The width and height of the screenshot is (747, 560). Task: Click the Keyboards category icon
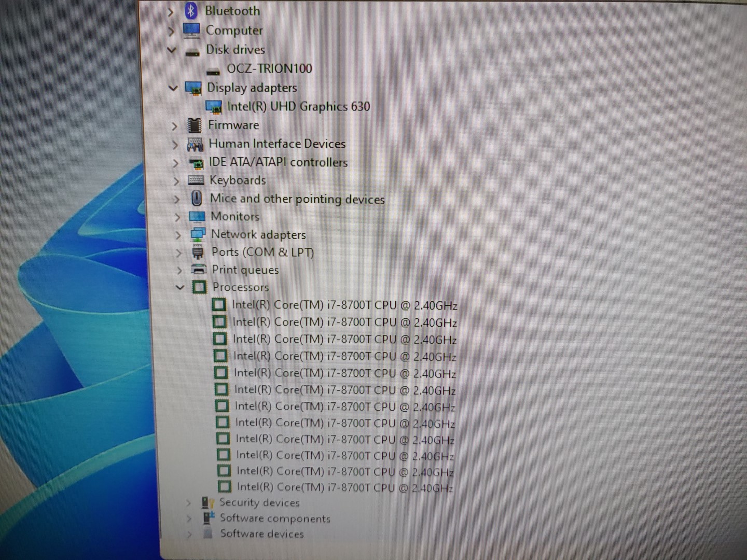click(196, 180)
